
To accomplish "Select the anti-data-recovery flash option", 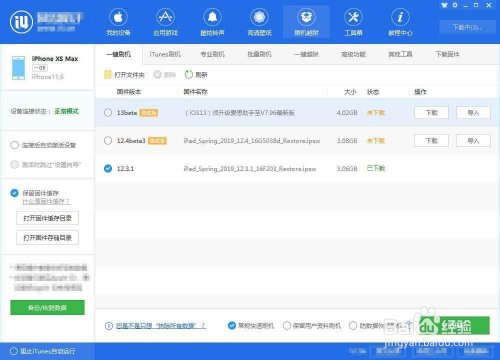I will click(353, 325).
